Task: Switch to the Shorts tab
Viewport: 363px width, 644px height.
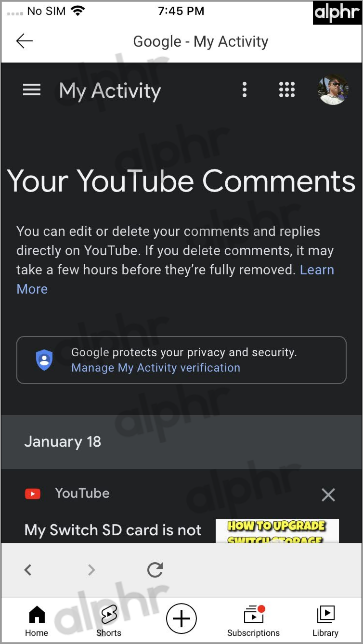Action: pos(109,621)
